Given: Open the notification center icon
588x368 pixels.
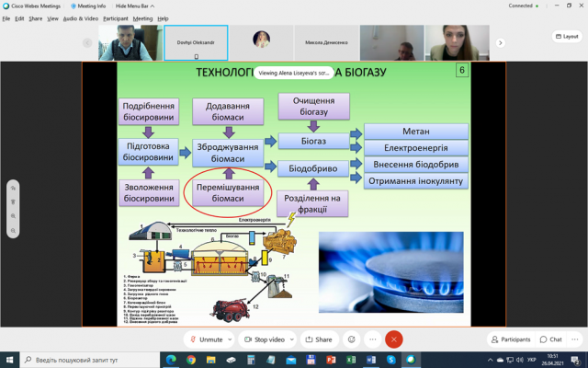Looking at the screenshot, I should point(576,361).
